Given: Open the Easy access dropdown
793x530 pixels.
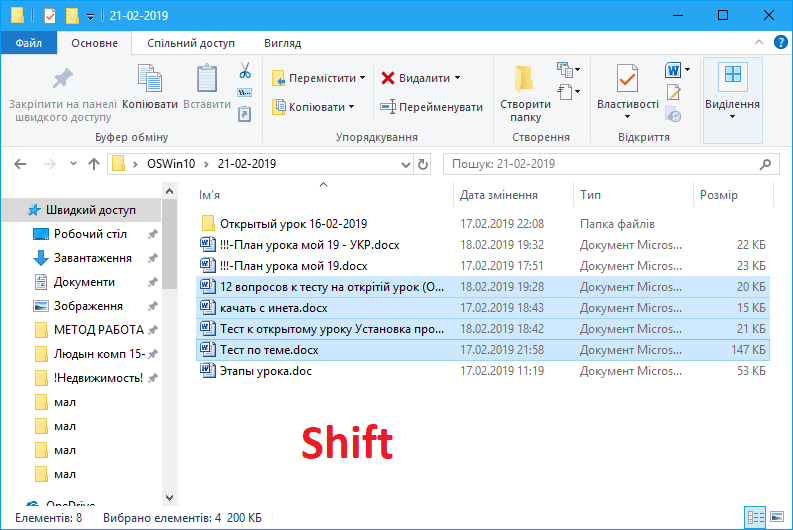Looking at the screenshot, I should 568,93.
